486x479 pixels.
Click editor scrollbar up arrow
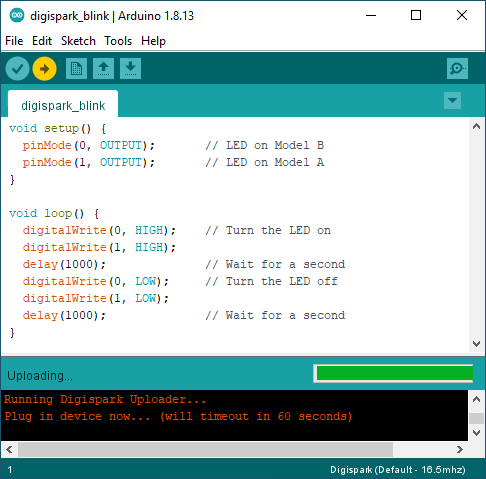[477, 126]
